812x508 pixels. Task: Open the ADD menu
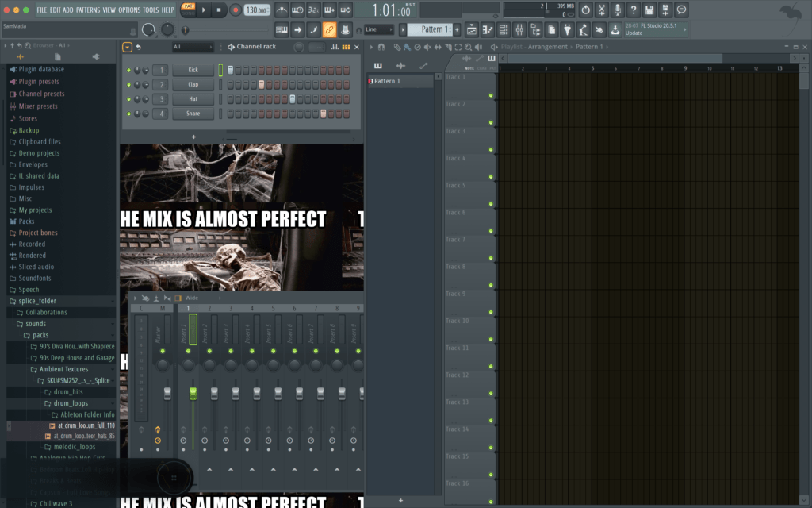(68, 10)
